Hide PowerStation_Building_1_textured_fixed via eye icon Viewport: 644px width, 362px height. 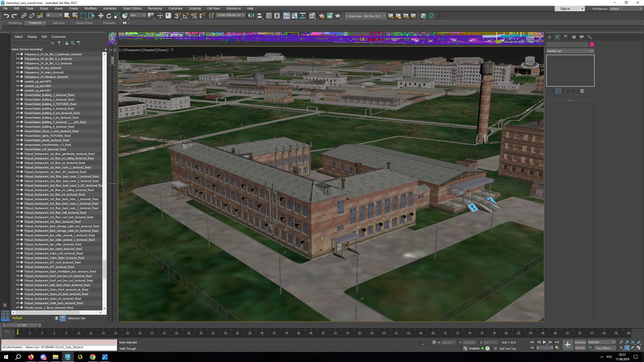tap(18, 95)
